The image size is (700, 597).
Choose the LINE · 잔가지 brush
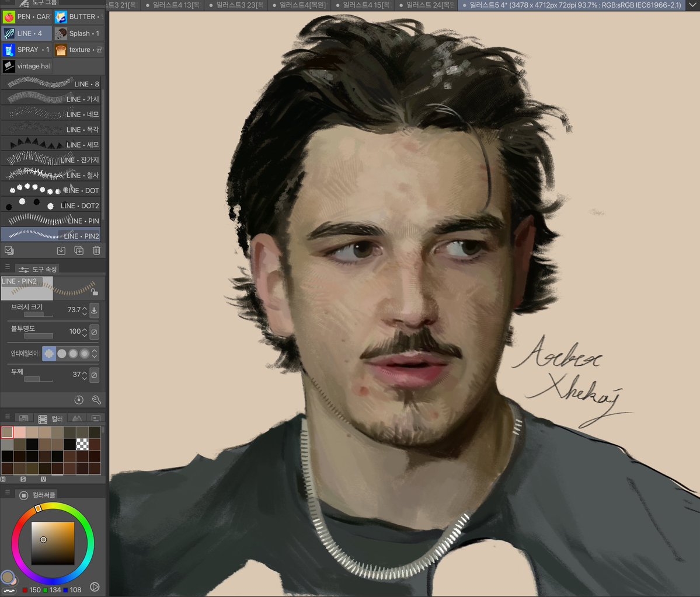51,159
